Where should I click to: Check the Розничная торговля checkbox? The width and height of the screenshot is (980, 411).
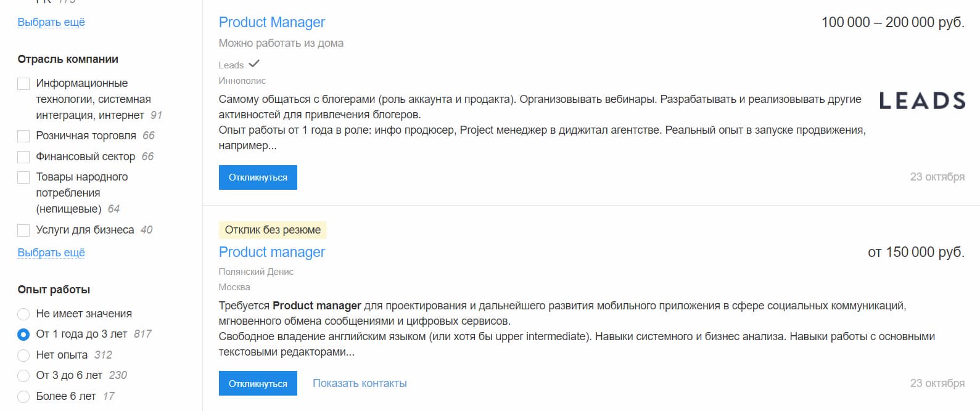pyautogui.click(x=23, y=134)
